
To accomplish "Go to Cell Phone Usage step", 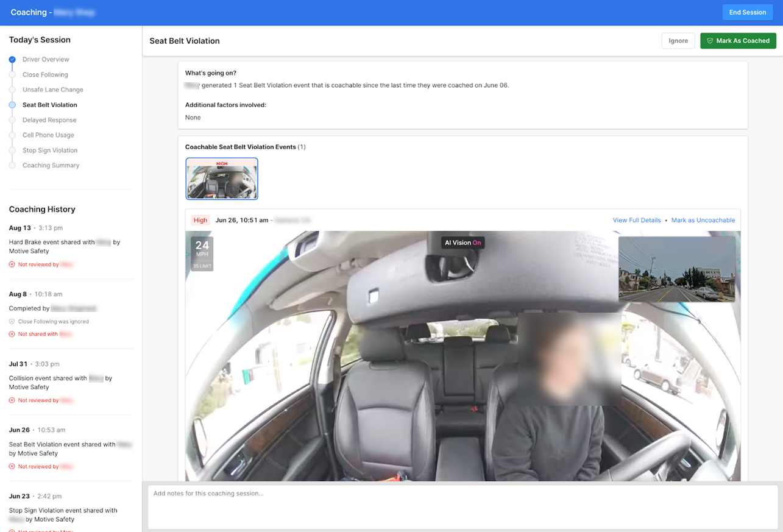I will [48, 135].
